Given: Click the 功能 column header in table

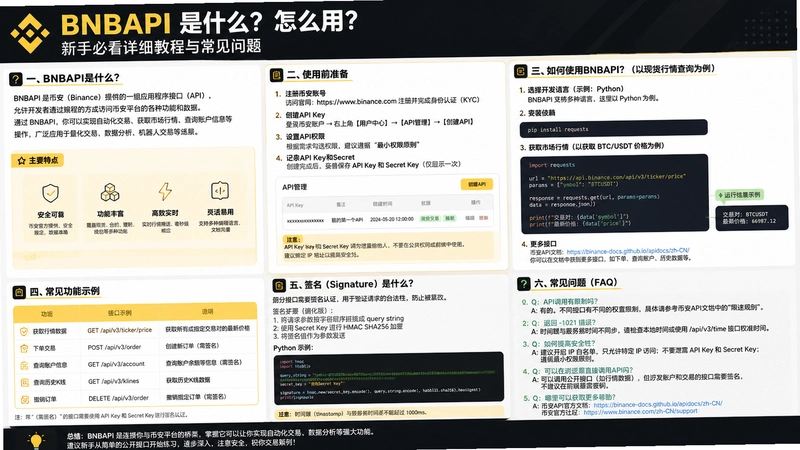Looking at the screenshot, I should tap(47, 314).
